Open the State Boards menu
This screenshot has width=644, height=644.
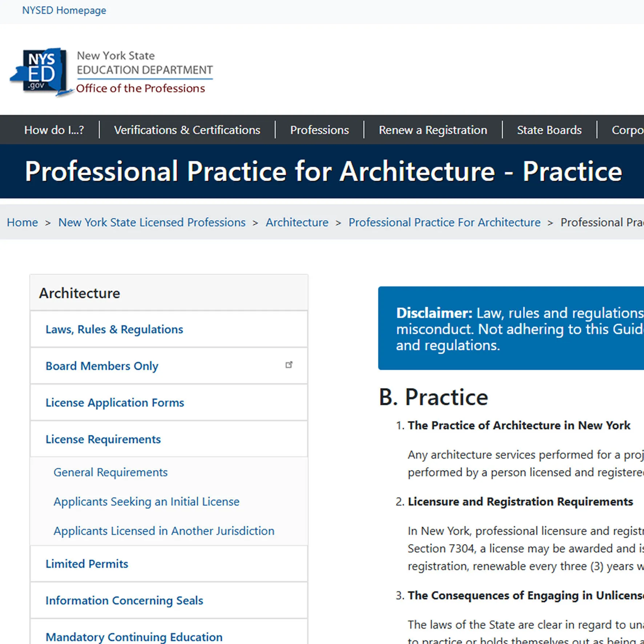[549, 130]
